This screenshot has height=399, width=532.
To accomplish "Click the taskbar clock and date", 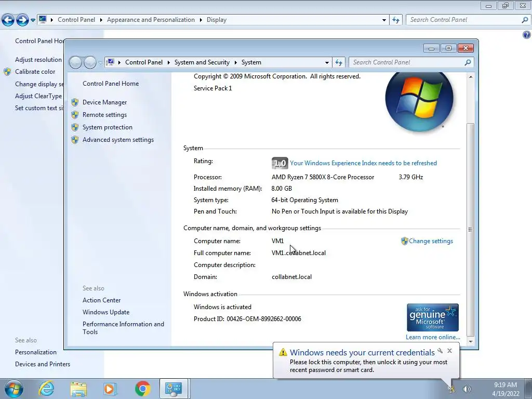I will pyautogui.click(x=506, y=389).
